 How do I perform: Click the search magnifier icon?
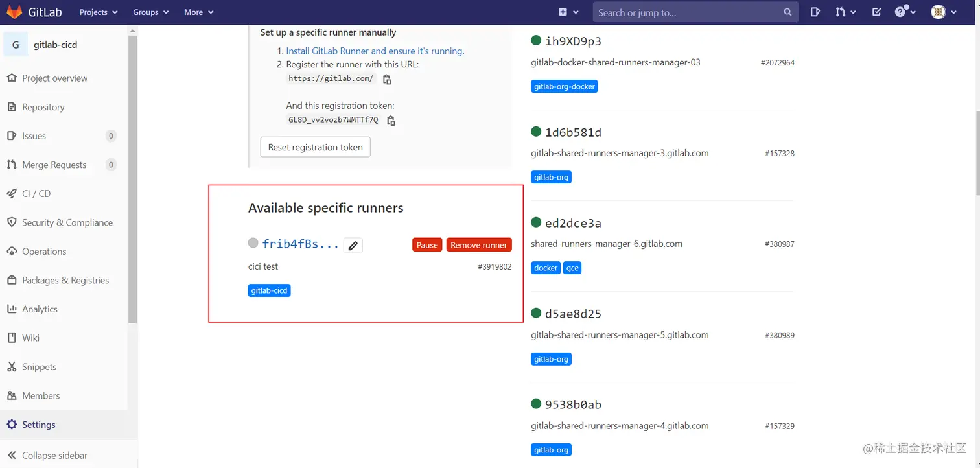point(787,12)
